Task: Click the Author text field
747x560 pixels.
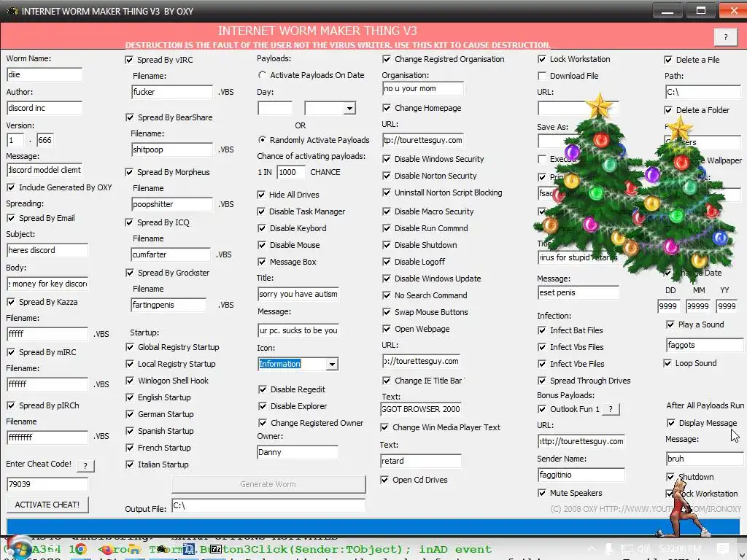Action: (x=44, y=108)
